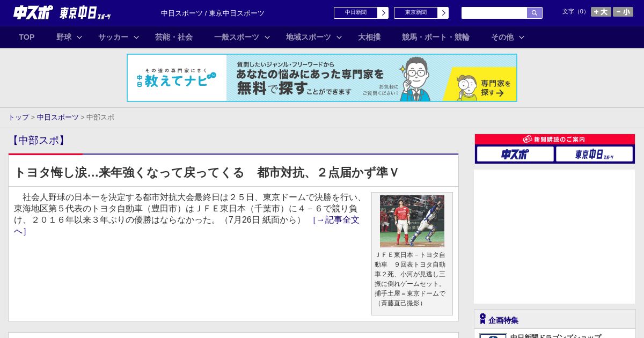This screenshot has width=644, height=338.
Task: Click the search magnifier button
Action: pos(535,13)
